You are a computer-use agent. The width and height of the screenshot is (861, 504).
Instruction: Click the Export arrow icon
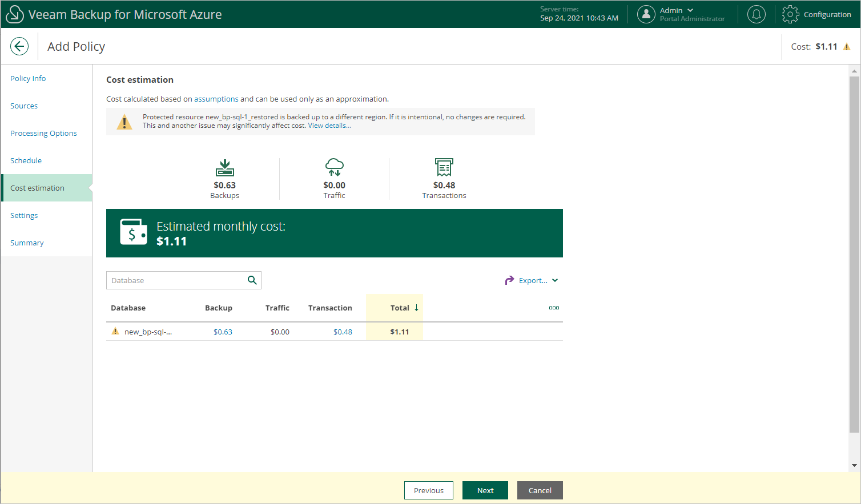tap(509, 280)
